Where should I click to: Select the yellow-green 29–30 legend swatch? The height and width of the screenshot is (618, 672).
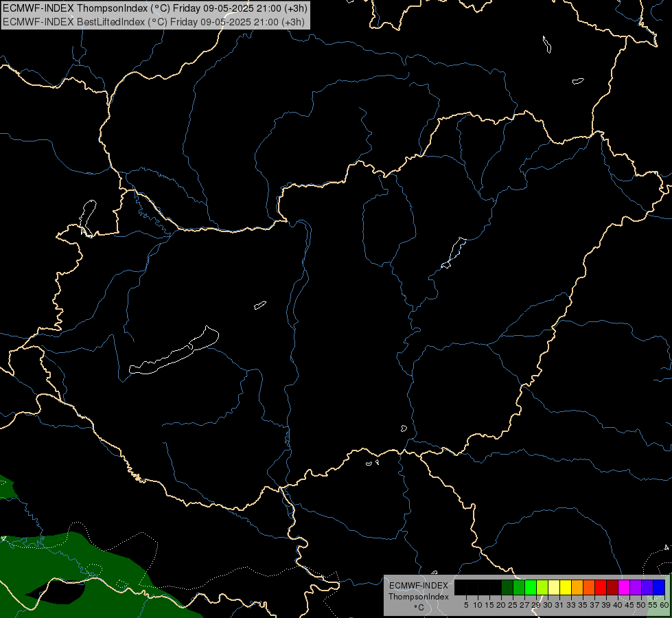click(x=542, y=587)
